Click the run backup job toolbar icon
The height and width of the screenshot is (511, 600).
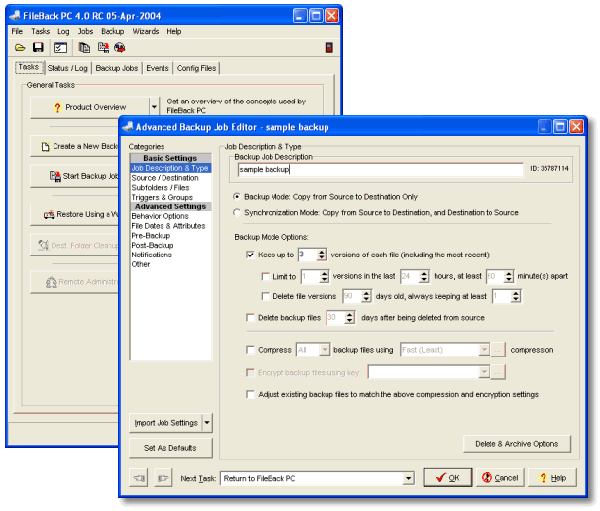103,47
